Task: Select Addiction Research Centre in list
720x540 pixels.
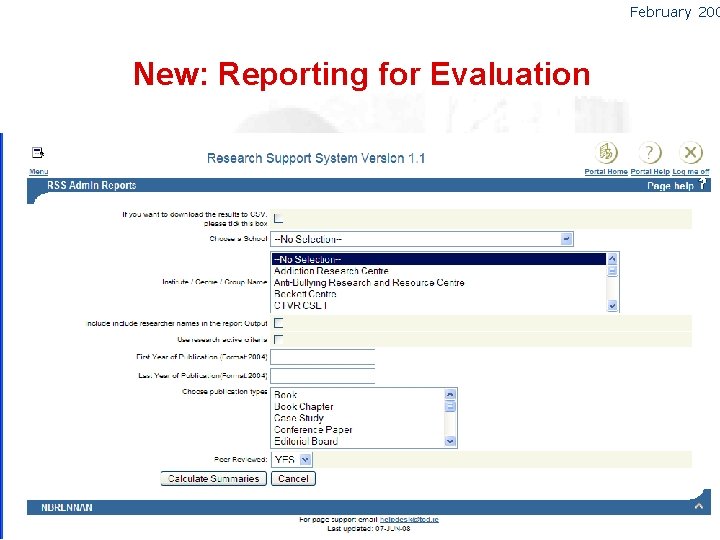Action: coord(439,271)
